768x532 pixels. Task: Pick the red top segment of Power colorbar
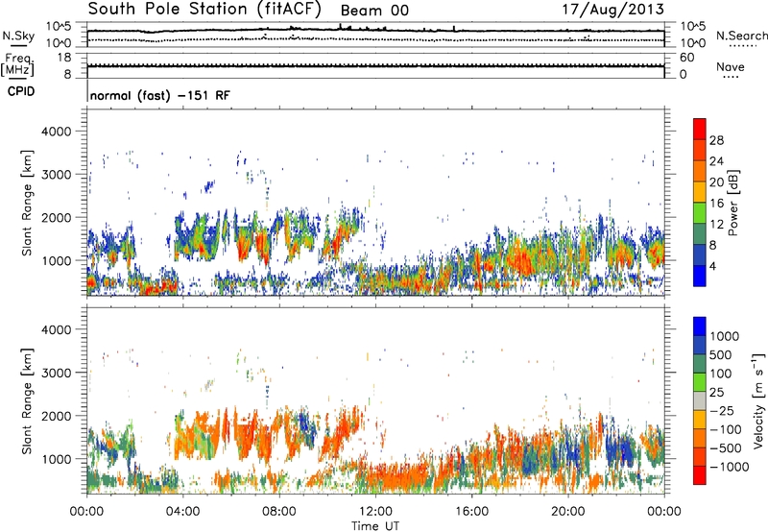(x=700, y=129)
